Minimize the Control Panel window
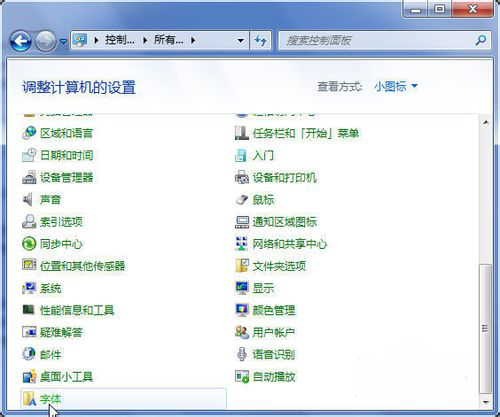The image size is (500, 417). coord(415,9)
